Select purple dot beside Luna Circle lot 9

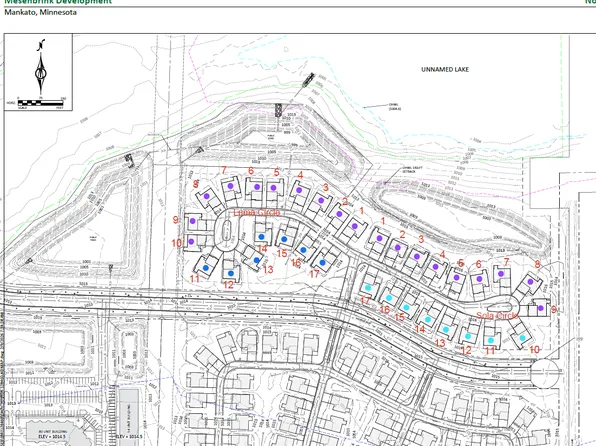pyautogui.click(x=193, y=221)
